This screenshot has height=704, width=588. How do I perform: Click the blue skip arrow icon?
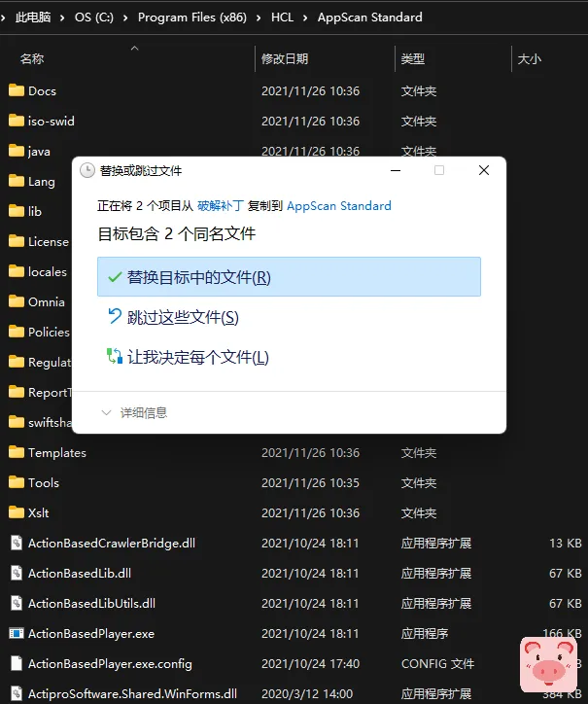pyautogui.click(x=115, y=316)
